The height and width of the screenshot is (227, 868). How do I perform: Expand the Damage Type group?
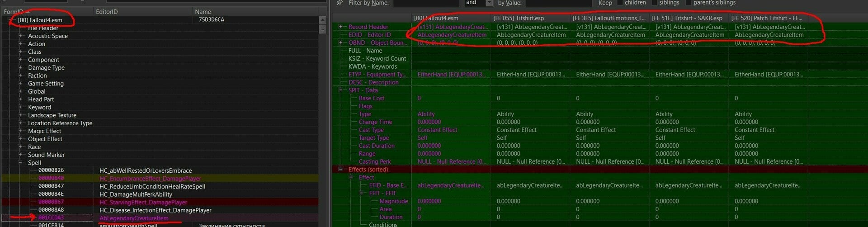(20, 67)
